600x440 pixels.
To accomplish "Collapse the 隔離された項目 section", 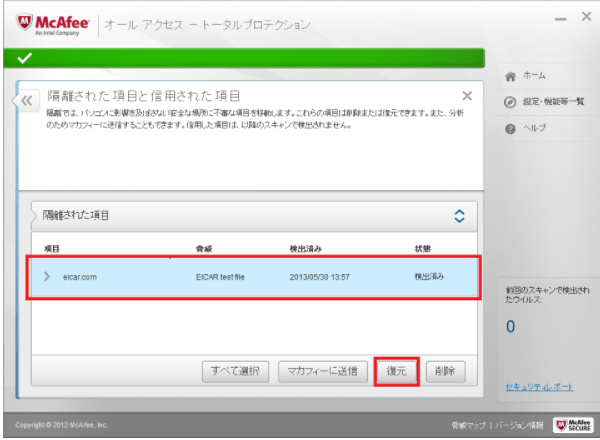I will 459,215.
